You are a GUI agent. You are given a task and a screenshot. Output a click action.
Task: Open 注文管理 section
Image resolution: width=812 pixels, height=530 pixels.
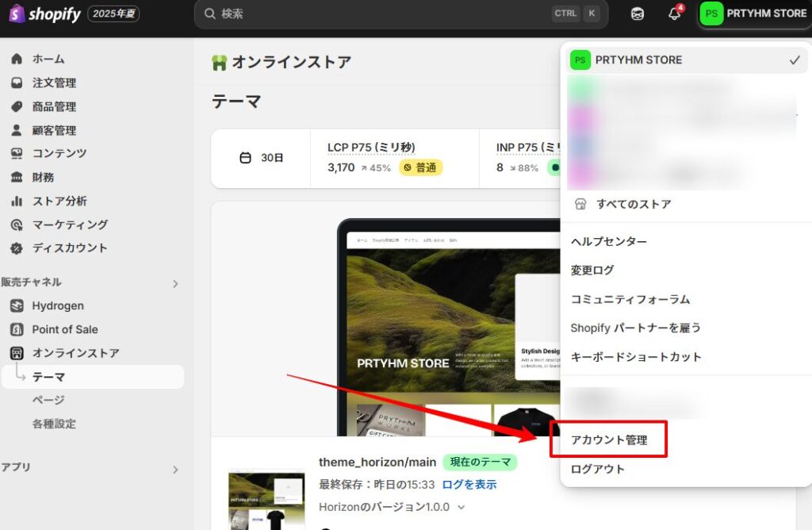tap(54, 83)
